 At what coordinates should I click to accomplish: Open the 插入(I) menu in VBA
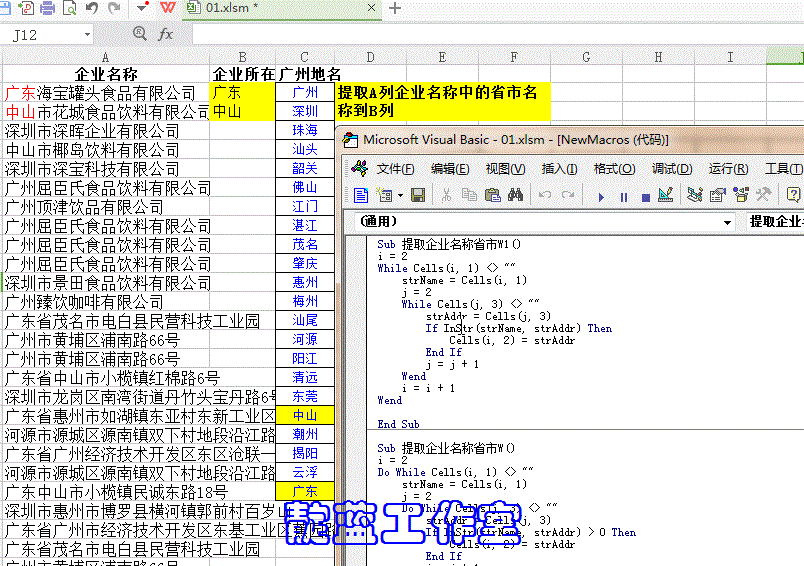[559, 169]
